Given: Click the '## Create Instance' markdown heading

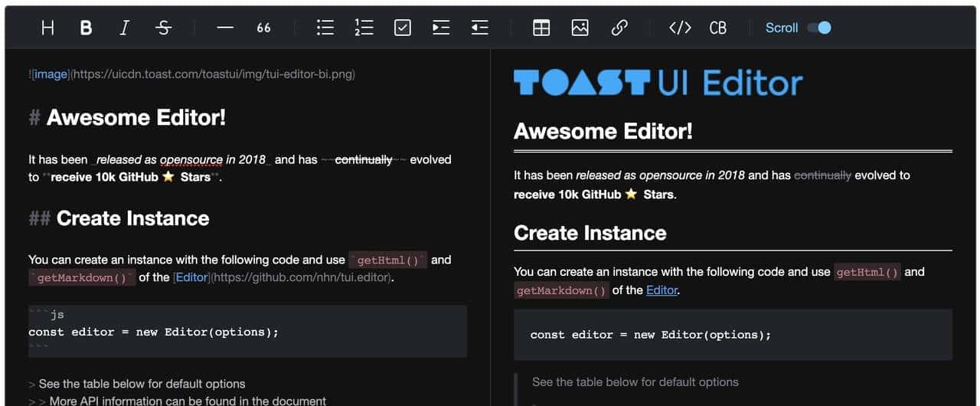Looking at the screenshot, I should [x=119, y=218].
